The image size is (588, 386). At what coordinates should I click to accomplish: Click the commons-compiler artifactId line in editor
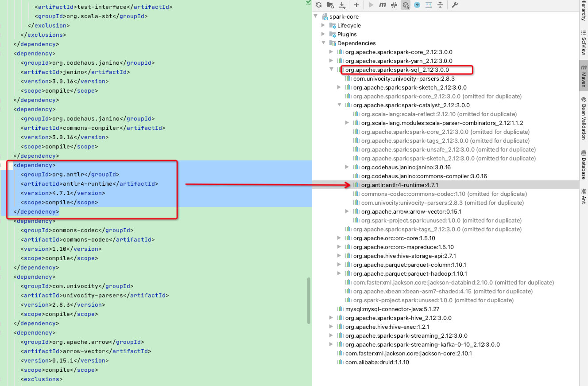pyautogui.click(x=93, y=128)
